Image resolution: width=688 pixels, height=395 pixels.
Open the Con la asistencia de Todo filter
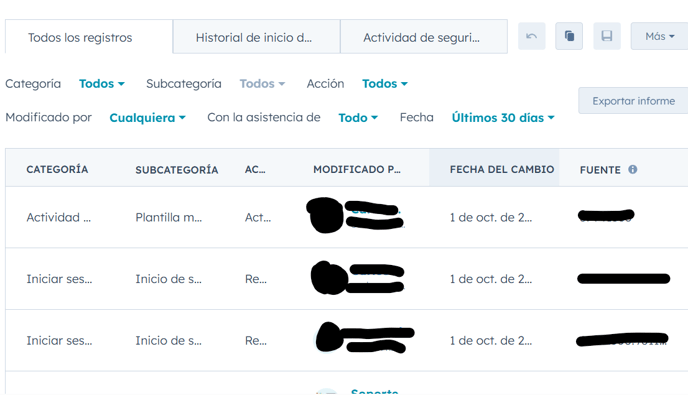click(x=358, y=118)
